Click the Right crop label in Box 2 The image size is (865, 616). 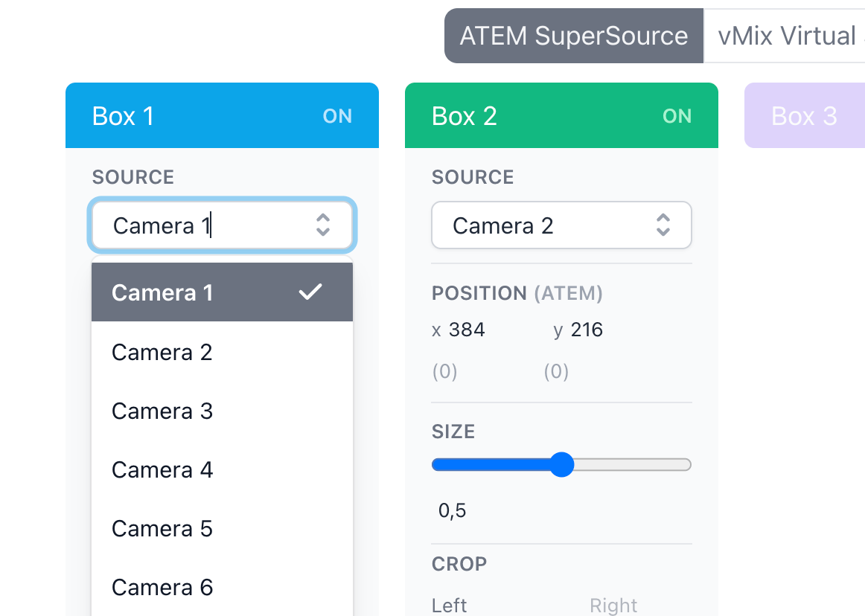click(613, 606)
